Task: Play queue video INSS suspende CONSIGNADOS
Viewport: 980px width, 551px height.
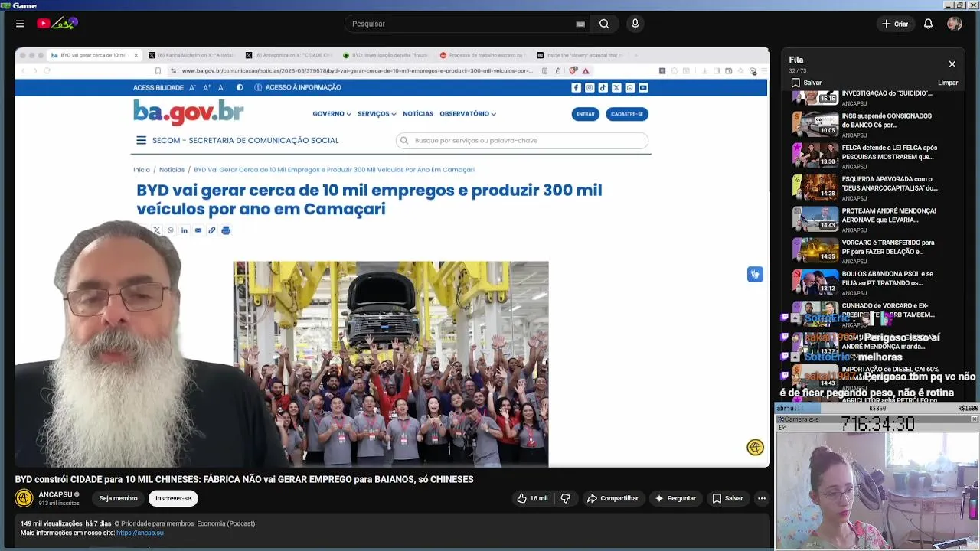Action: (x=864, y=124)
